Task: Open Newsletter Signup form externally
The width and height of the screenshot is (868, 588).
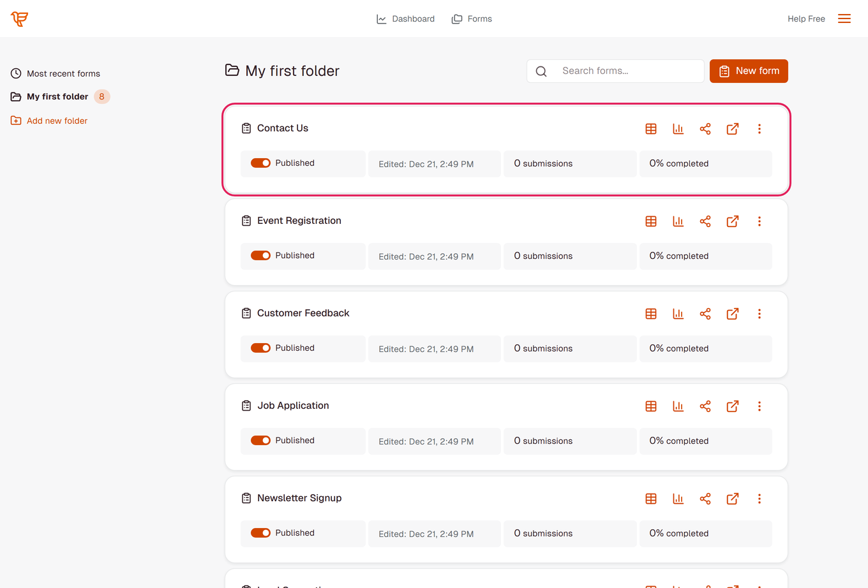Action: click(733, 499)
